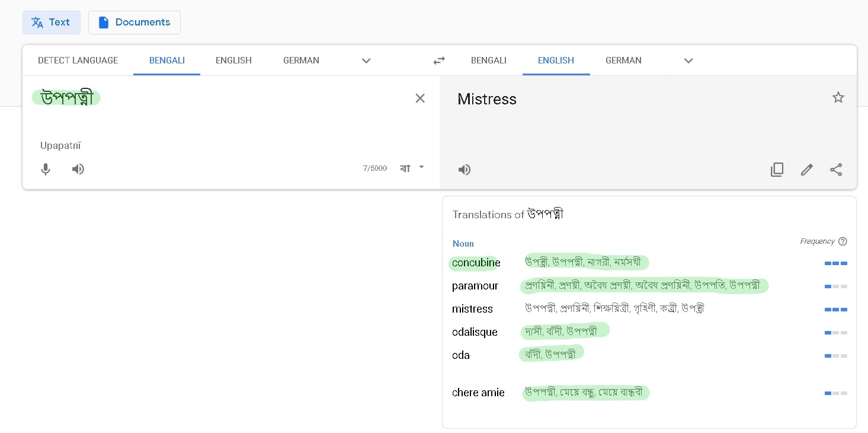Select Detect Language source tab

coord(78,61)
